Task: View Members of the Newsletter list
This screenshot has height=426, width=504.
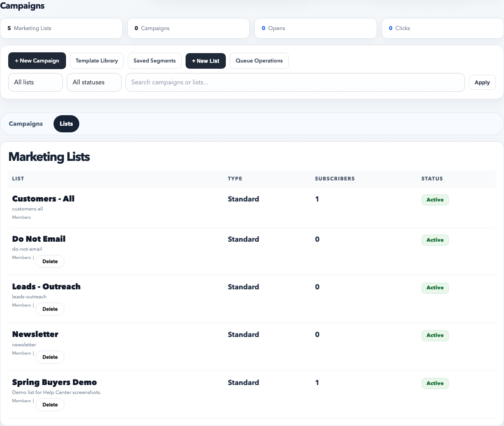Action: pyautogui.click(x=21, y=353)
